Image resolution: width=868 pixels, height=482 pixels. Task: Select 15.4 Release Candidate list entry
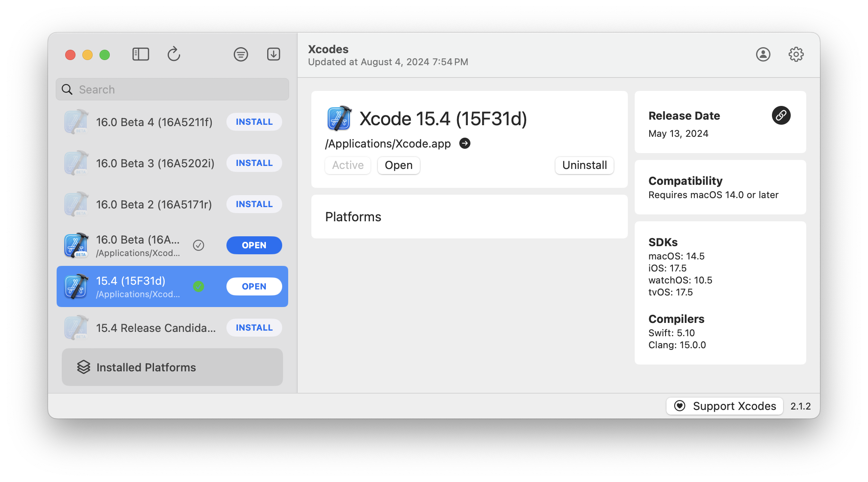tap(155, 328)
